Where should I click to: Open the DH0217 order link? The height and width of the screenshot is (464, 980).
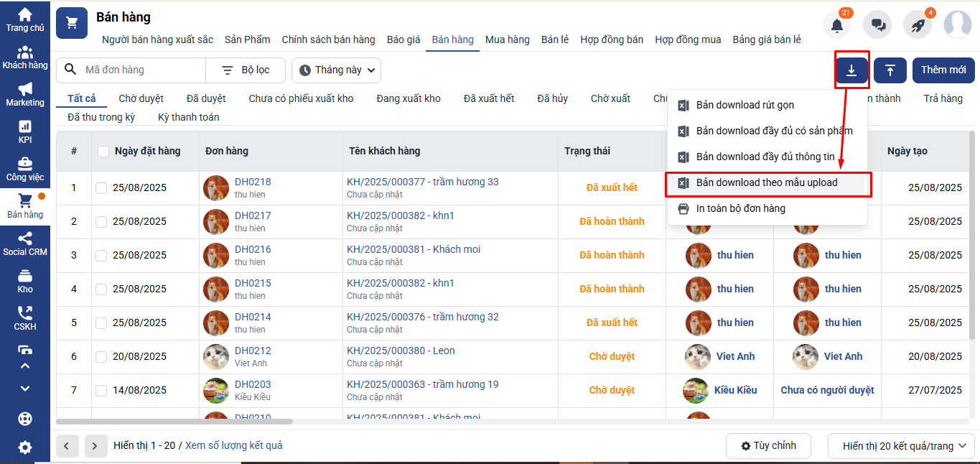[253, 215]
